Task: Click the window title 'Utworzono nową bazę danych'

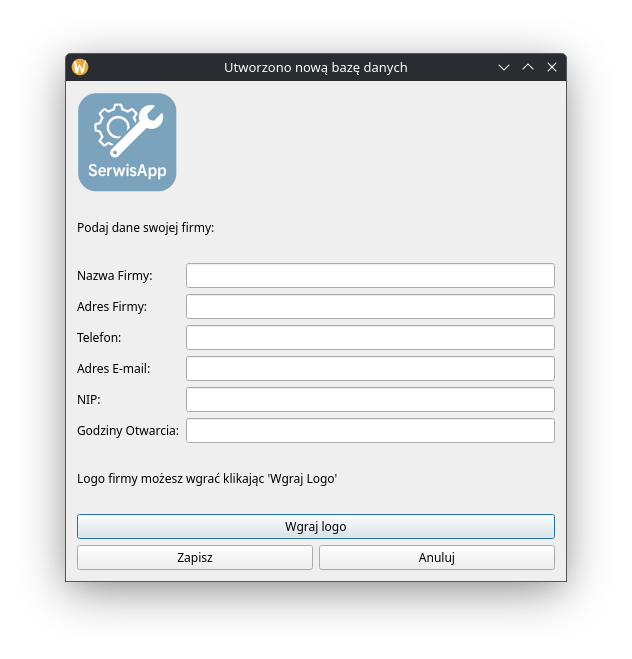Action: coord(315,68)
